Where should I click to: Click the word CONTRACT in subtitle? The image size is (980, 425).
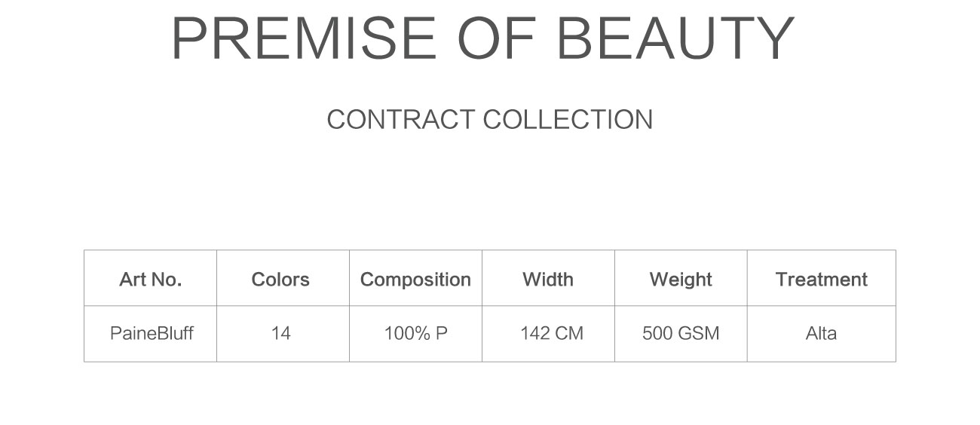(401, 120)
